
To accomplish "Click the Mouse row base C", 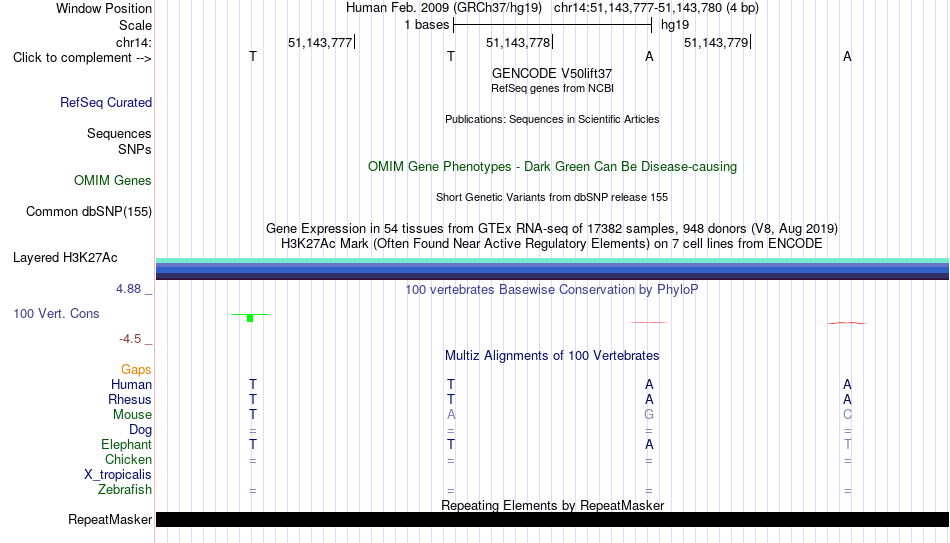I will point(847,415).
